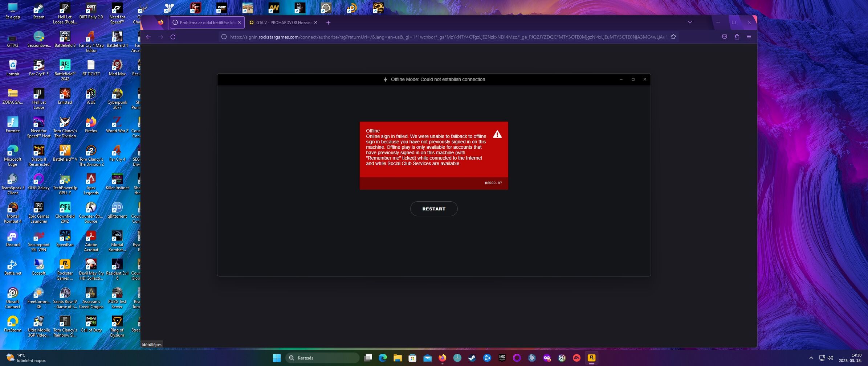Open a new Firefox tab
This screenshot has height=366, width=868.
[328, 22]
